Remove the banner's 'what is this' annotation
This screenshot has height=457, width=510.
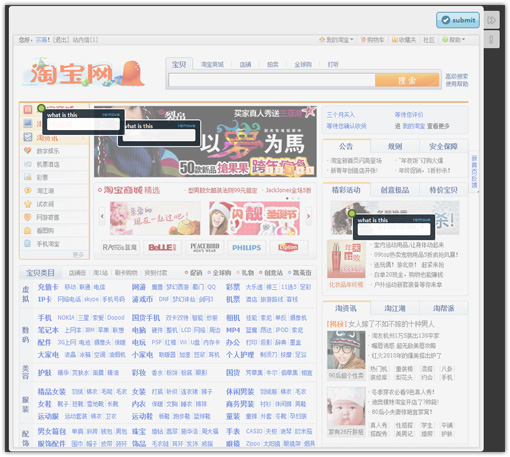point(186,126)
